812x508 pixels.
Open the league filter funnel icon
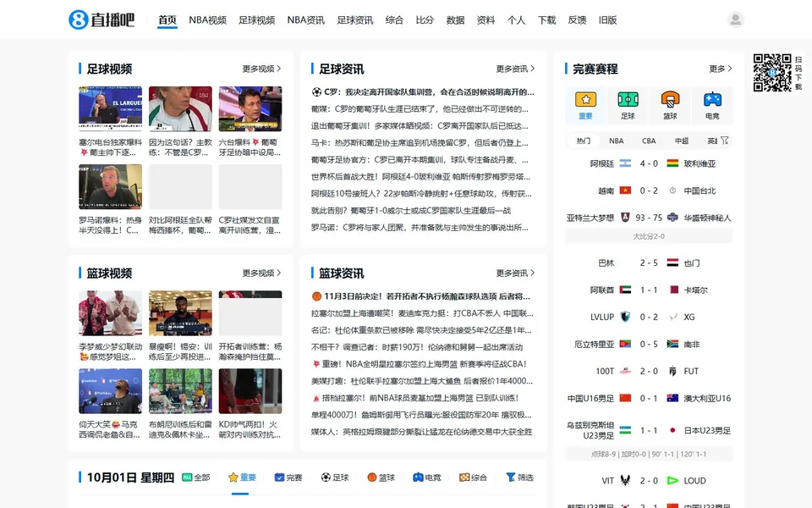(x=725, y=141)
